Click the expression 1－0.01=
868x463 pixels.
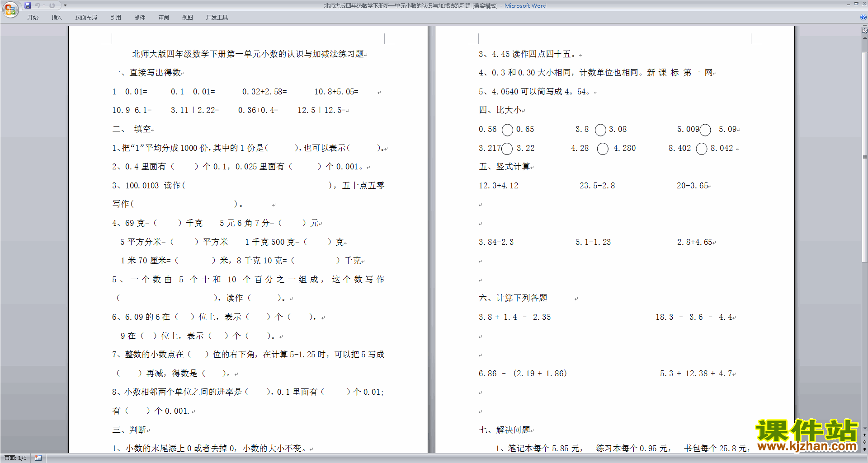click(x=130, y=92)
